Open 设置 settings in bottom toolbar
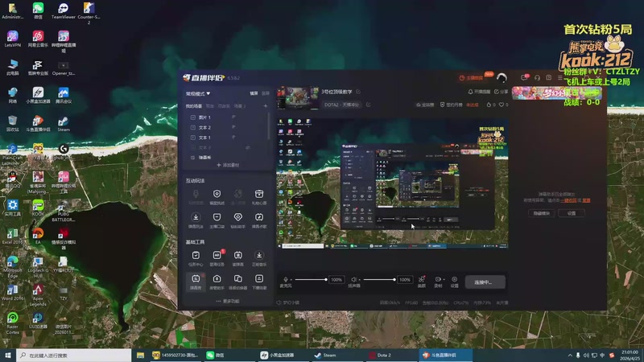The width and height of the screenshot is (644, 362). point(454,282)
